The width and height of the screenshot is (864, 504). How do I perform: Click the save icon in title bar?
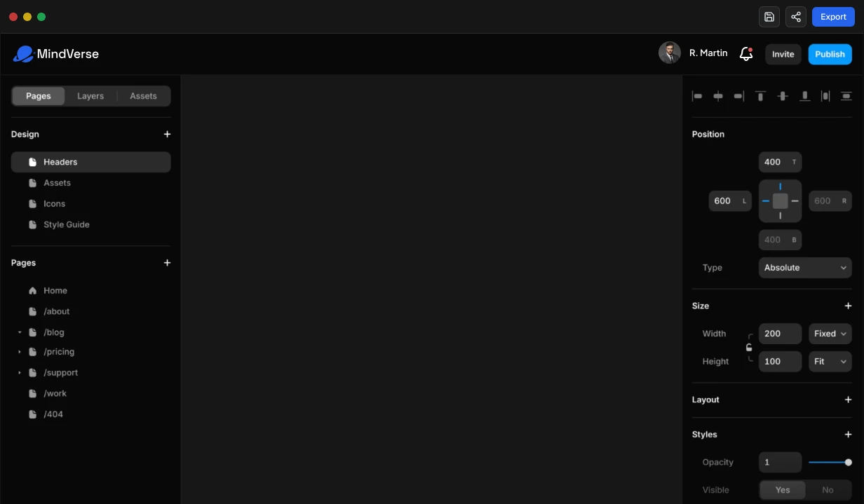pos(769,17)
